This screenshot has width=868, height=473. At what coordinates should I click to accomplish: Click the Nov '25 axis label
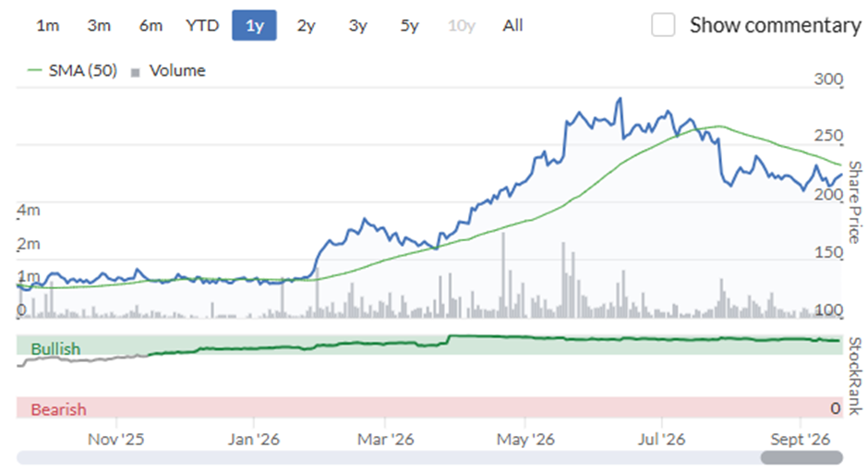point(115,439)
